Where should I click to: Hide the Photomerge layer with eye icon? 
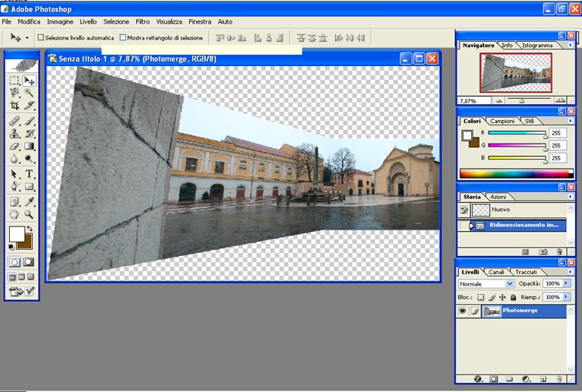[462, 311]
